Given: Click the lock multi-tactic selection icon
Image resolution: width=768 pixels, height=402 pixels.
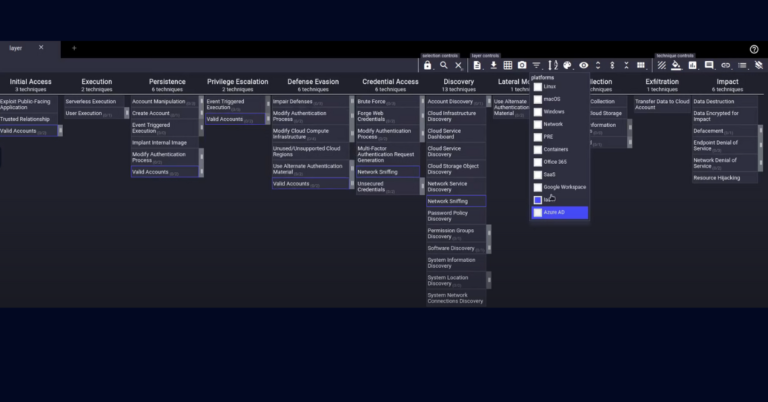Looking at the screenshot, I should [x=428, y=65].
